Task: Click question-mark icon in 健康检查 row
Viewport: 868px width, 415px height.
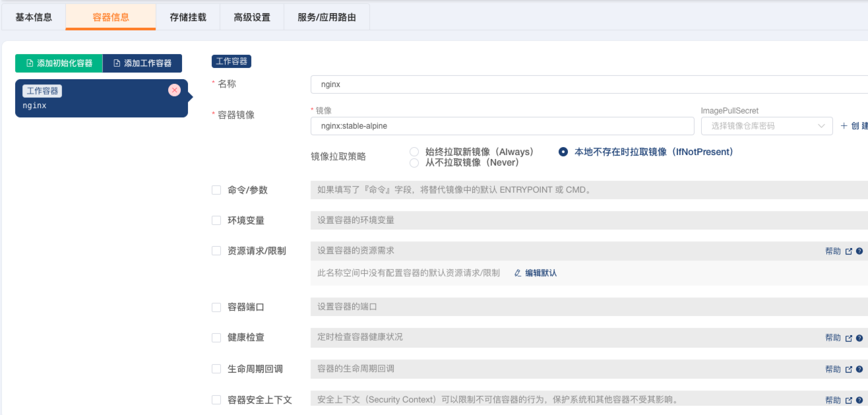Action: click(859, 338)
